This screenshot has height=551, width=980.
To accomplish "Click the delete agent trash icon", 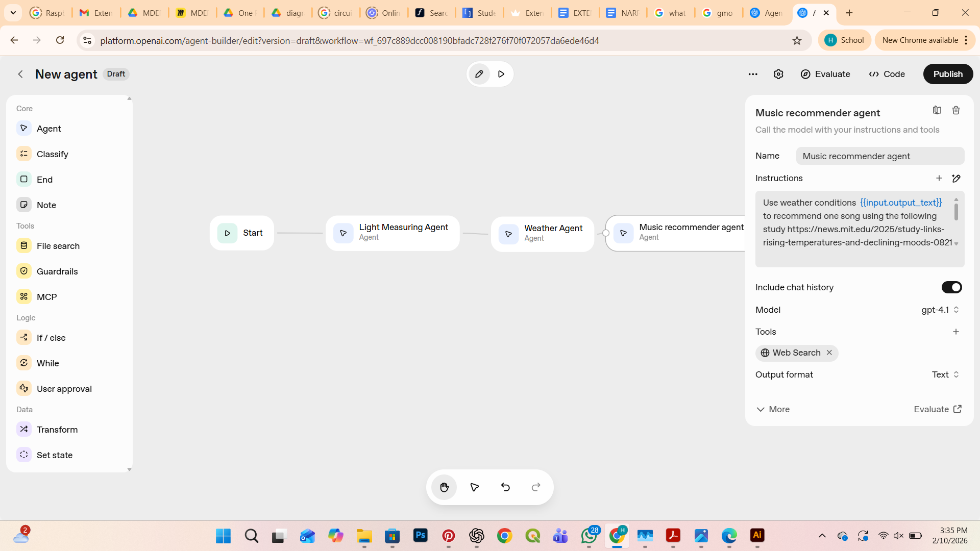I will [x=956, y=110].
